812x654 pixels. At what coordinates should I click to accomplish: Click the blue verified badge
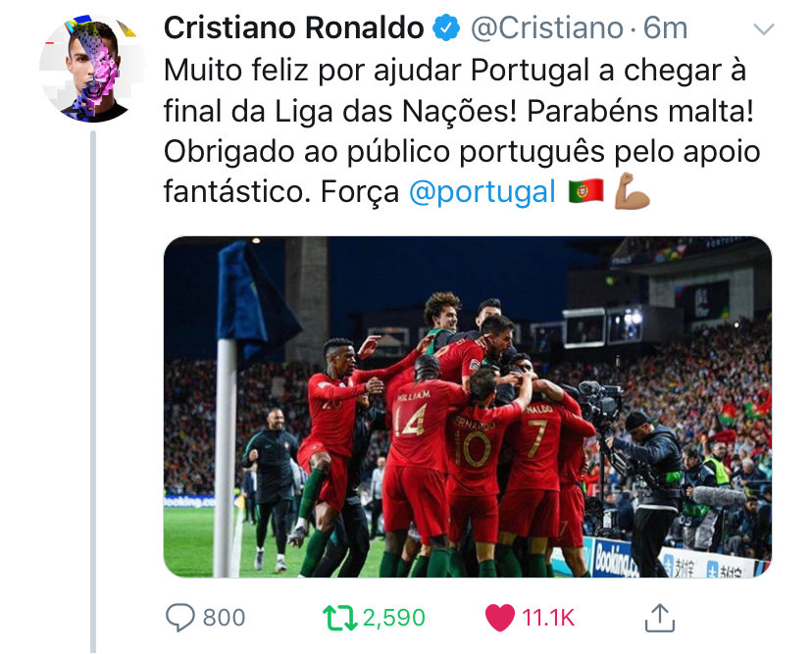446,28
